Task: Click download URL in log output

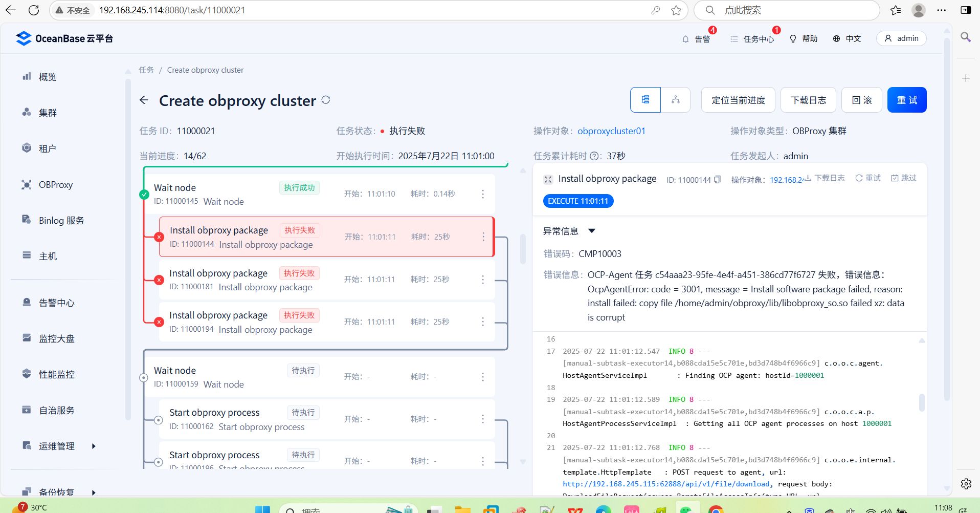Action: (x=666, y=484)
